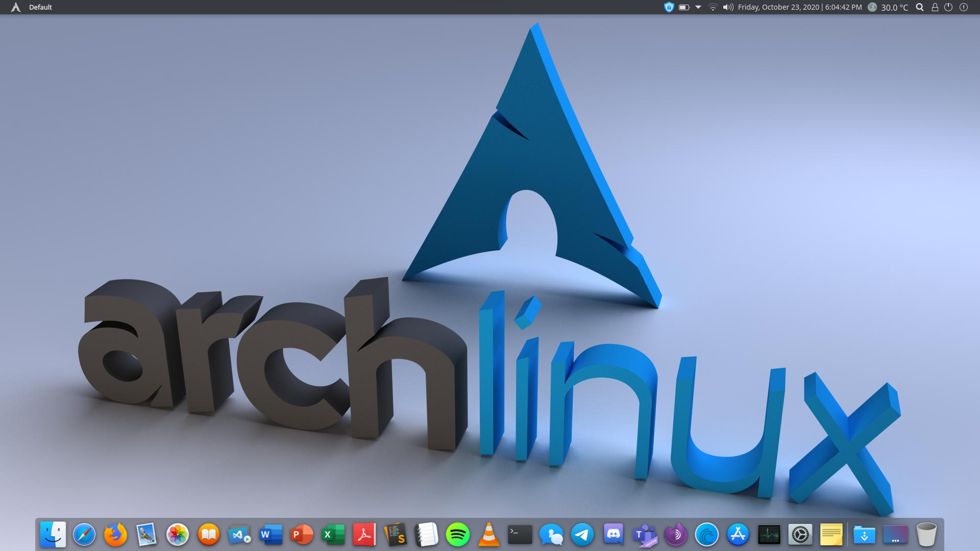The image size is (980, 551).
Task: Toggle the volume mute control
Action: click(x=728, y=7)
